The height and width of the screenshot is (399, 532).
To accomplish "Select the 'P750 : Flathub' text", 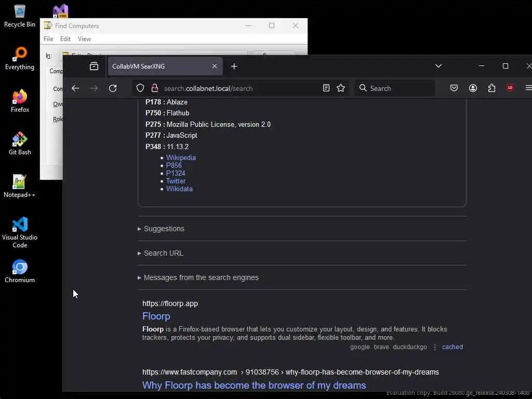I will 167,113.
